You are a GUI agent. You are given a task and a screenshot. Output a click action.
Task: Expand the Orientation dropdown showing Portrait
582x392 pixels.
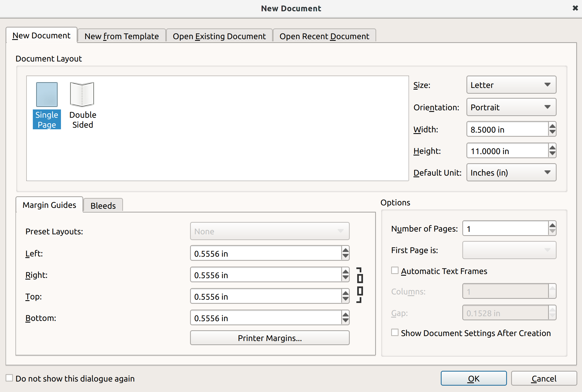[x=511, y=107]
